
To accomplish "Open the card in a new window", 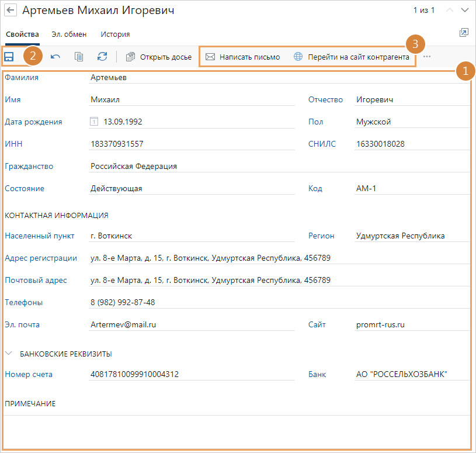I will tap(464, 33).
